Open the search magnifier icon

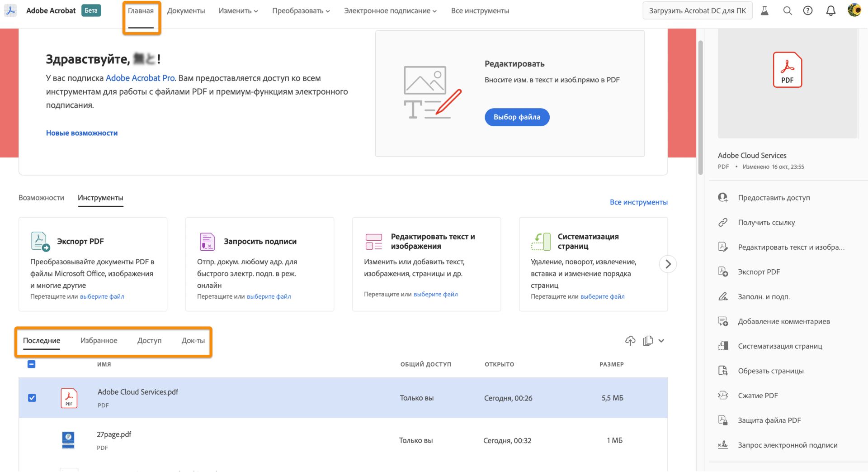click(x=788, y=11)
